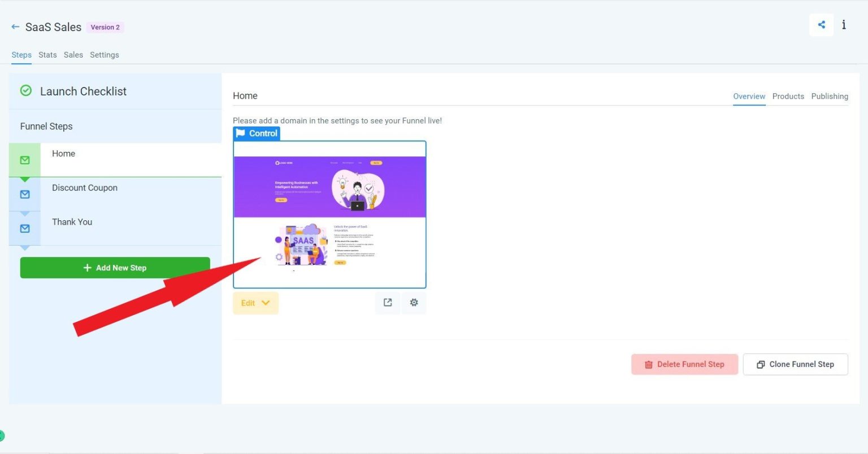Screen dimensions: 868x454
Task: Switch to the Stats tab
Action: (47, 55)
